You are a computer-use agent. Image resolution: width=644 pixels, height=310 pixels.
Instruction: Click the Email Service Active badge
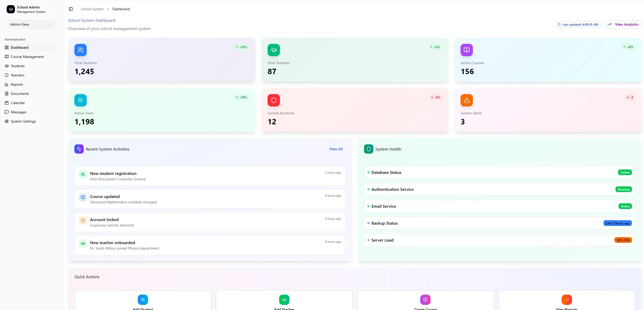(625, 206)
